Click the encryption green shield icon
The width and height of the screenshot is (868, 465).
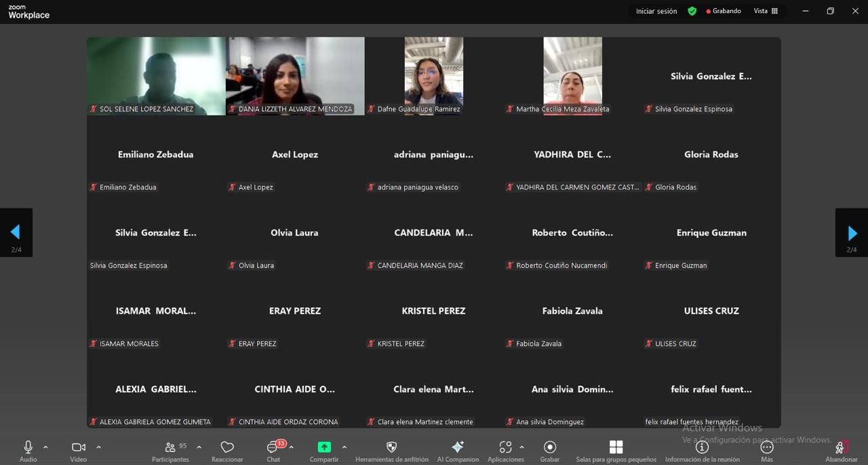point(692,12)
